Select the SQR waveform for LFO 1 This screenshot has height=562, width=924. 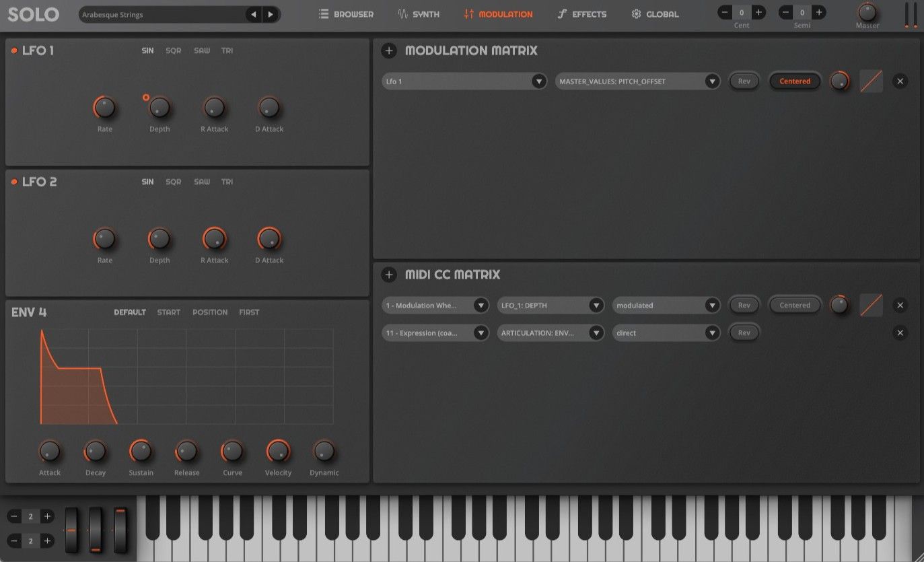173,50
